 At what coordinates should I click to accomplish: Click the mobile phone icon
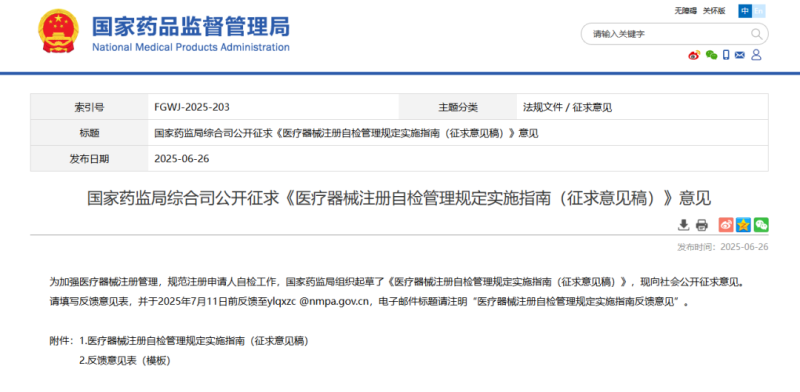pos(726,55)
